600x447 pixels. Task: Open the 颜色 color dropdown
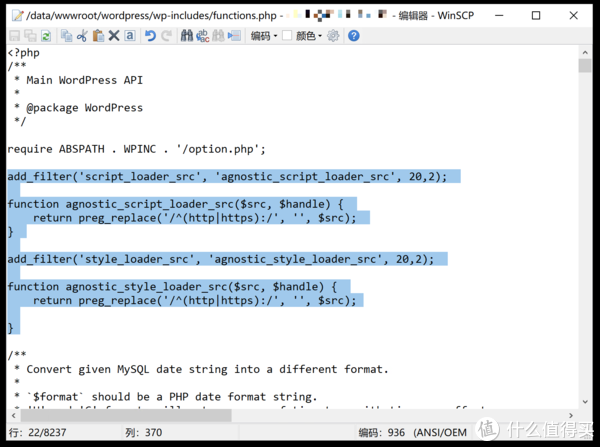[x=309, y=36]
